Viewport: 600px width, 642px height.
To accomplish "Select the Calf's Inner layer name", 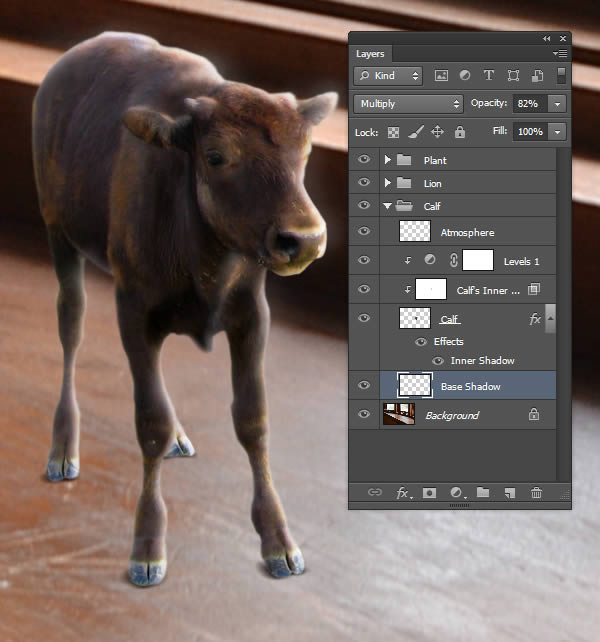I will tap(488, 291).
